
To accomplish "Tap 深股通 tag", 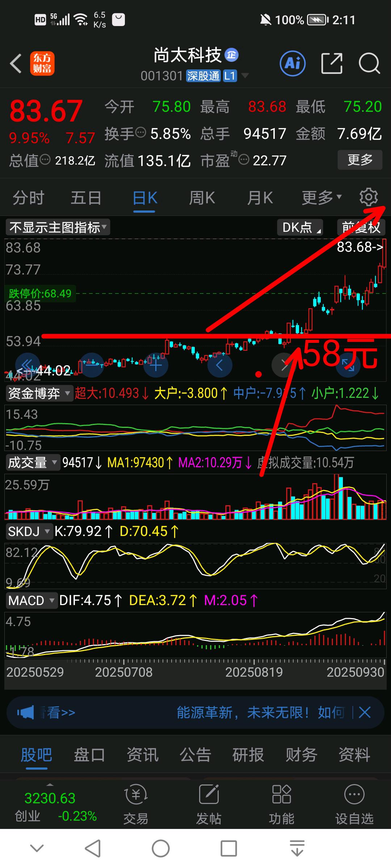I will (203, 76).
